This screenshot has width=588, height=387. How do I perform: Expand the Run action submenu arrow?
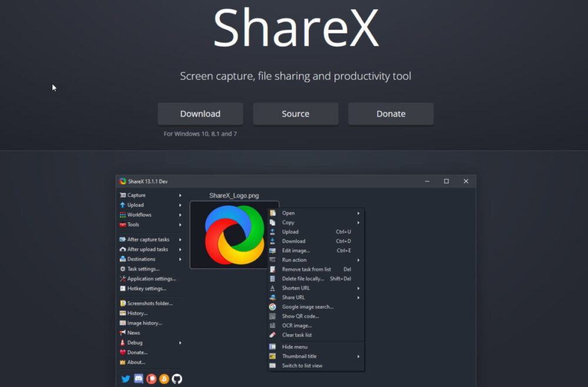pos(359,260)
